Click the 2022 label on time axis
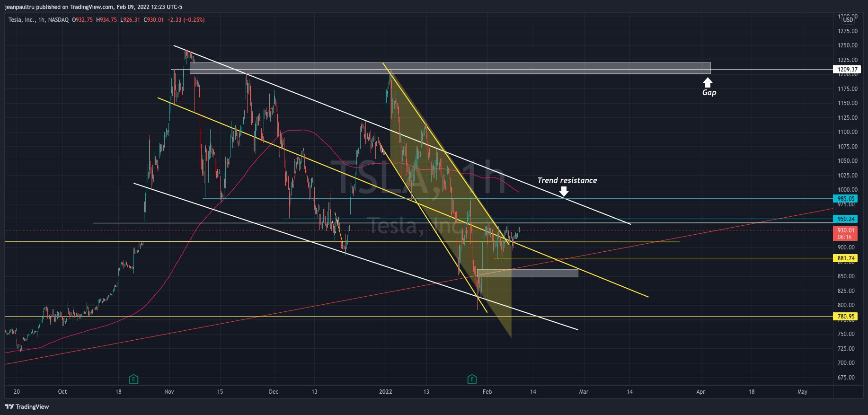Screen dimensions: 868x415 (x=386, y=392)
